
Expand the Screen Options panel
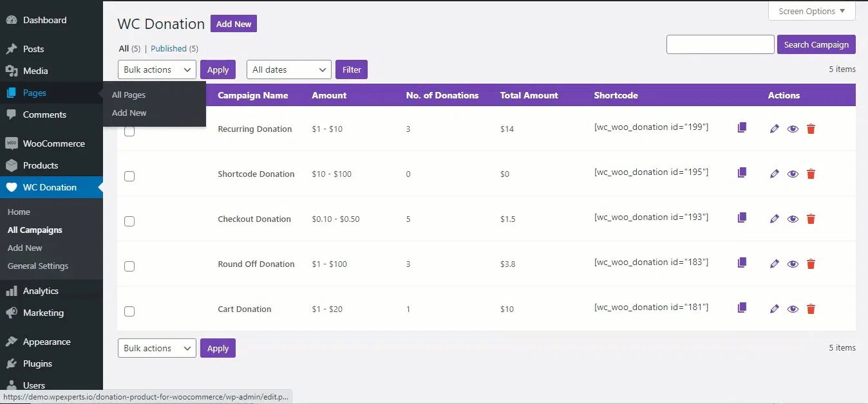(812, 11)
